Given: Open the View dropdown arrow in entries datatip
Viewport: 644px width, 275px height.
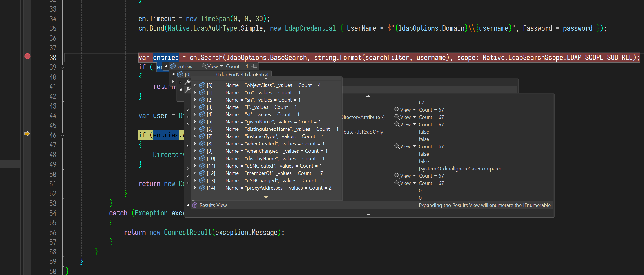Looking at the screenshot, I should (x=222, y=66).
